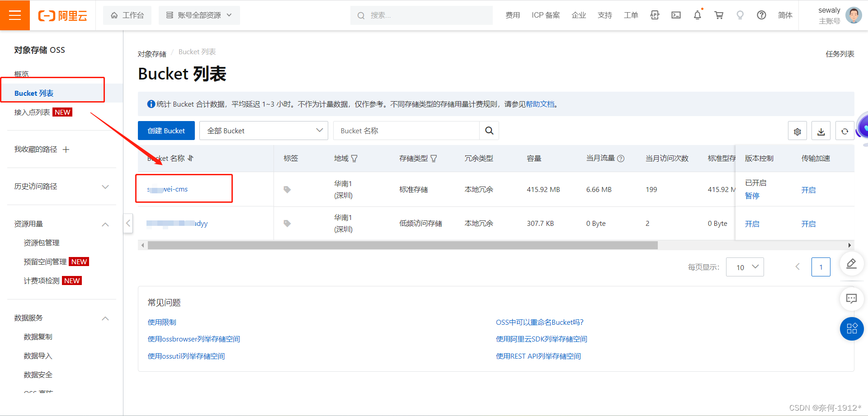Open ICP filing menu
The image size is (868, 416).
(x=546, y=15)
